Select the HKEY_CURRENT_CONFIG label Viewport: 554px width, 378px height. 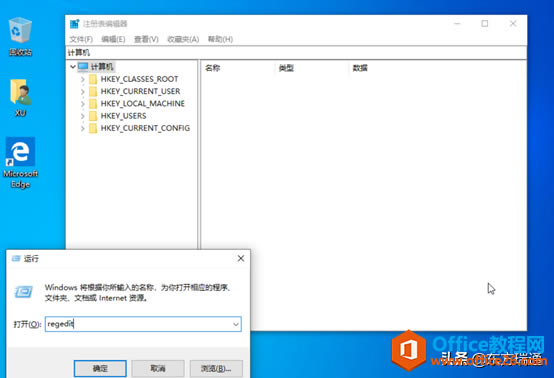point(145,128)
